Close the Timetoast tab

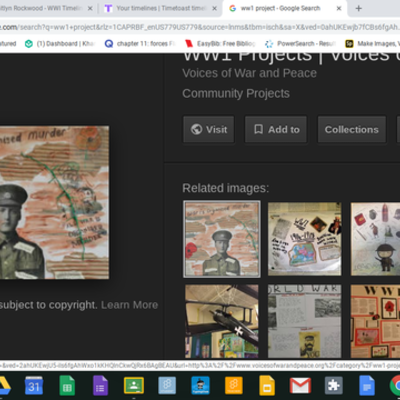tap(215, 9)
